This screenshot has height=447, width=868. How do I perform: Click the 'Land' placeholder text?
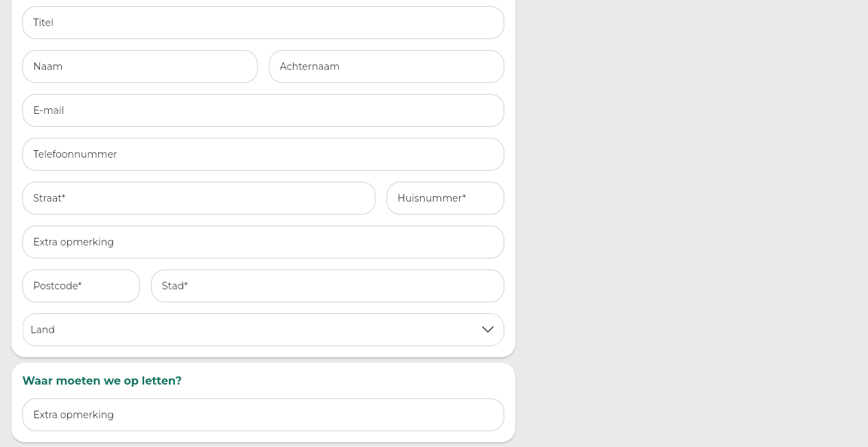tap(43, 330)
